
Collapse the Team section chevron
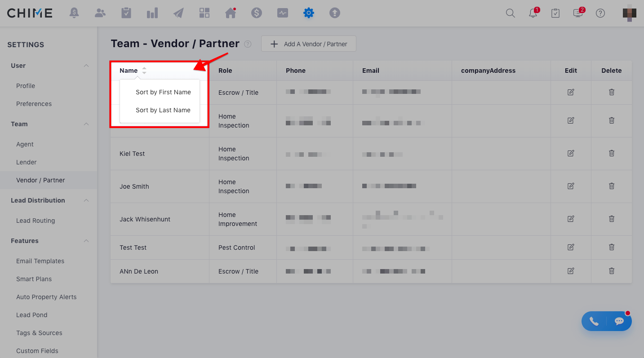point(86,124)
